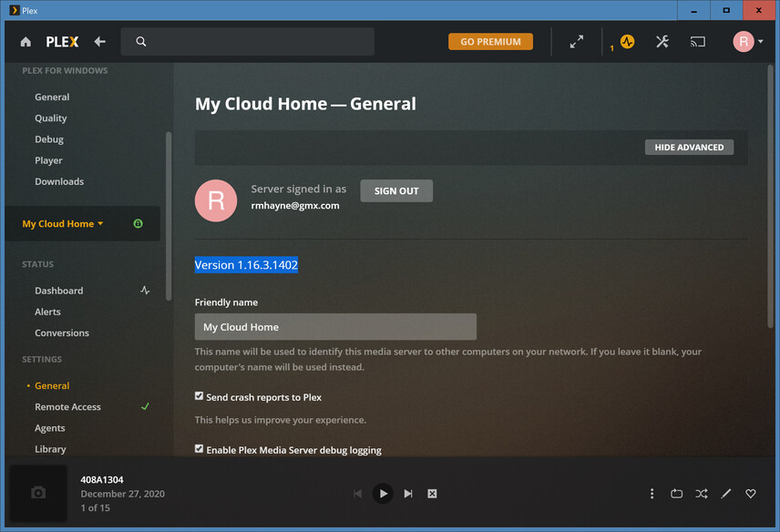The height and width of the screenshot is (532, 780).
Task: Click the 408A1304 title in player
Action: 102,480
